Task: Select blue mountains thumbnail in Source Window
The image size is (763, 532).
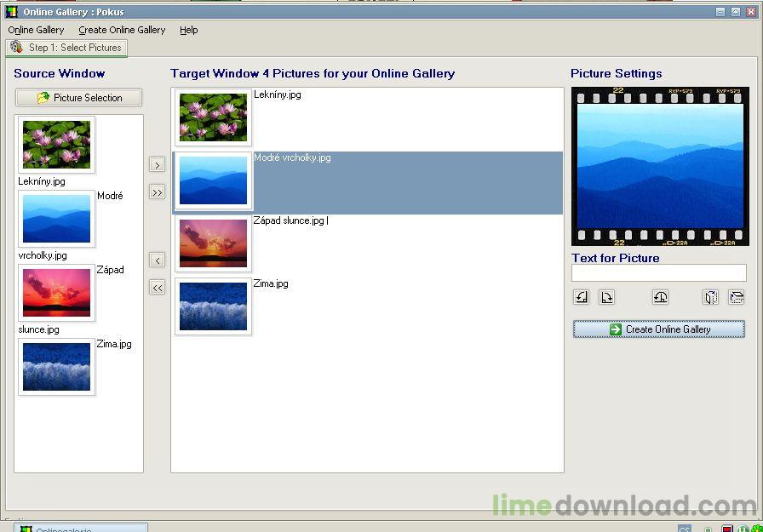Action: click(x=56, y=219)
